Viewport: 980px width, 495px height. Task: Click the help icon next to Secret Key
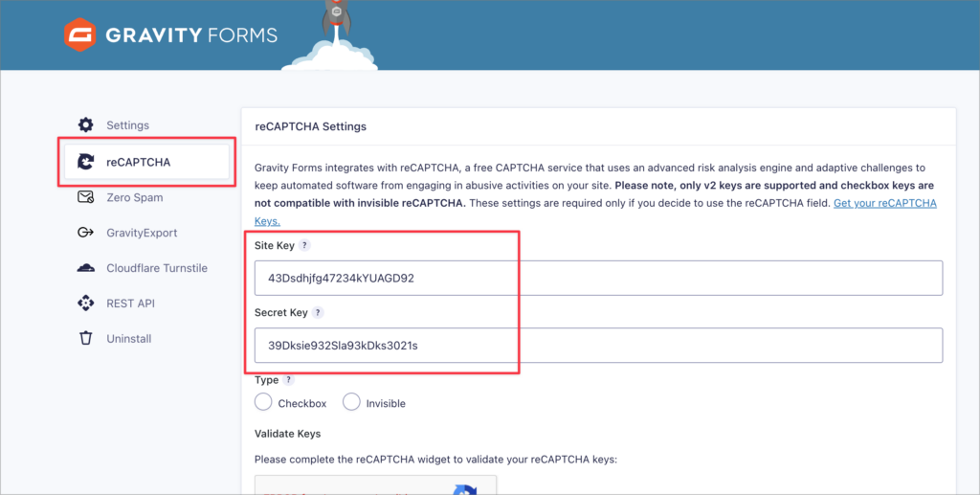point(318,312)
